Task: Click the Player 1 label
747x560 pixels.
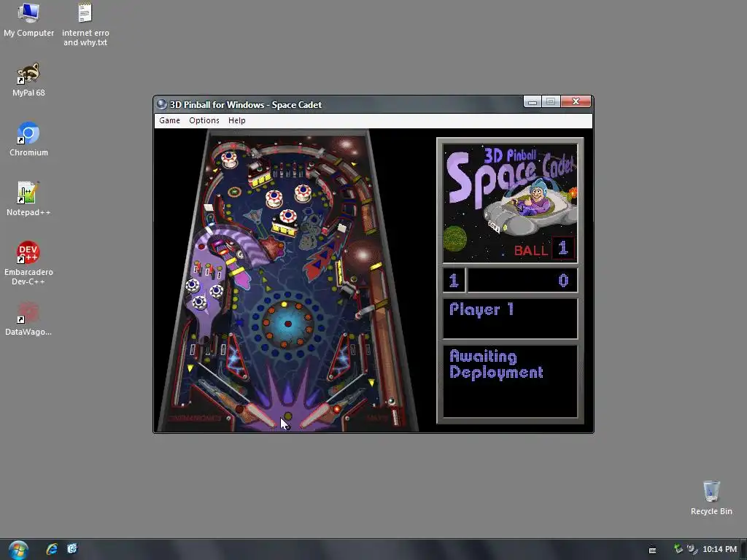Action: coord(481,310)
